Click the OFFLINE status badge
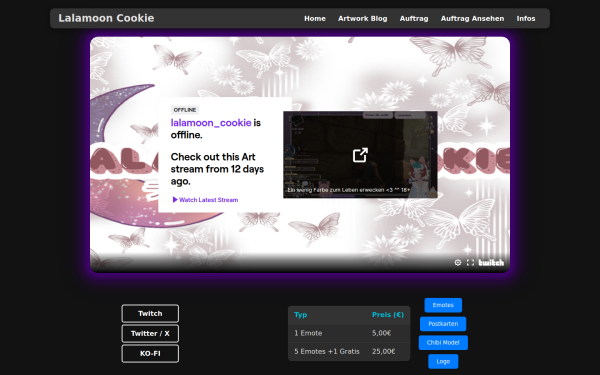600x375 pixels. [185, 110]
